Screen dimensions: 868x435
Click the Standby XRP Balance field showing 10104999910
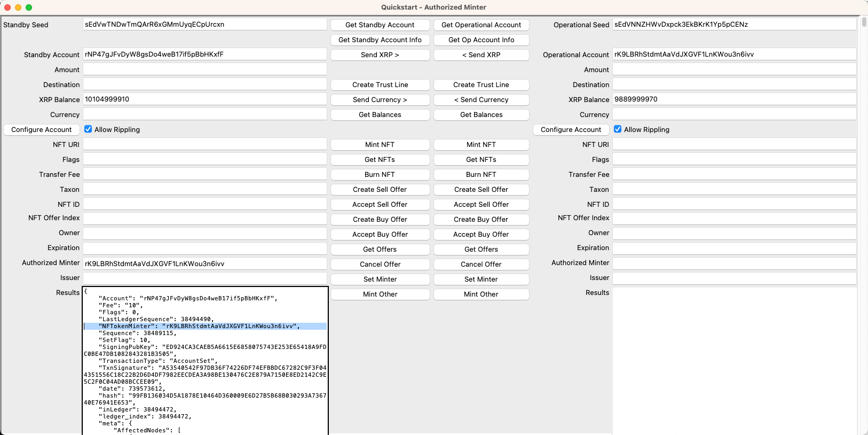coord(204,99)
